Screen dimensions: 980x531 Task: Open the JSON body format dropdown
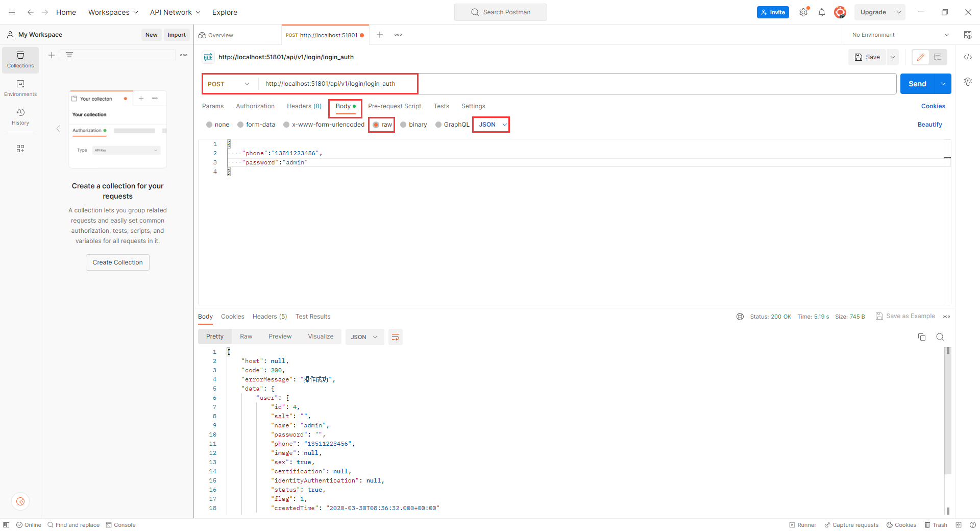(x=492, y=125)
